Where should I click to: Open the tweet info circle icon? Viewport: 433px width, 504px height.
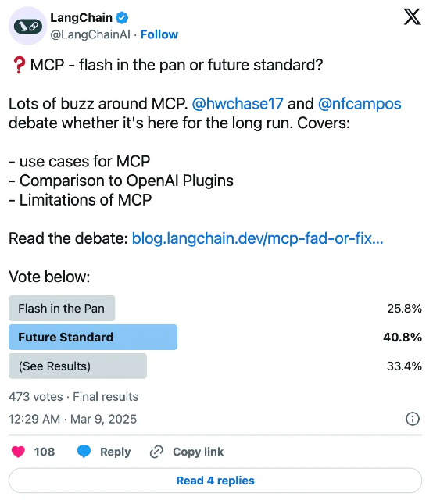click(413, 419)
